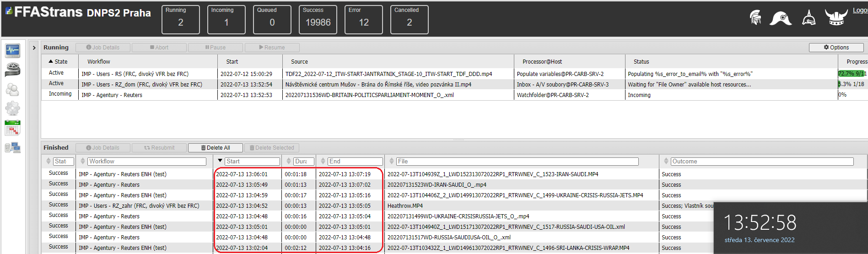Select finished file 202207131523WD-IRAN-SAUDI_O_.mp4

[x=437, y=185]
